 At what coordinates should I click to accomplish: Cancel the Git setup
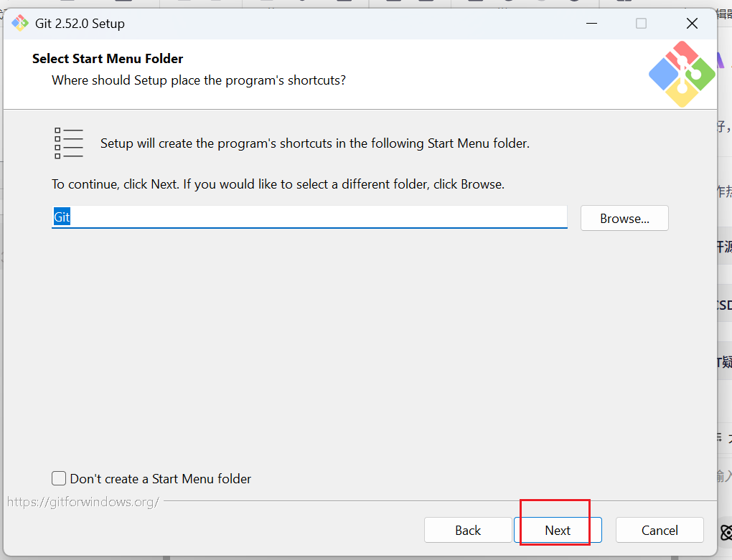[x=660, y=530]
